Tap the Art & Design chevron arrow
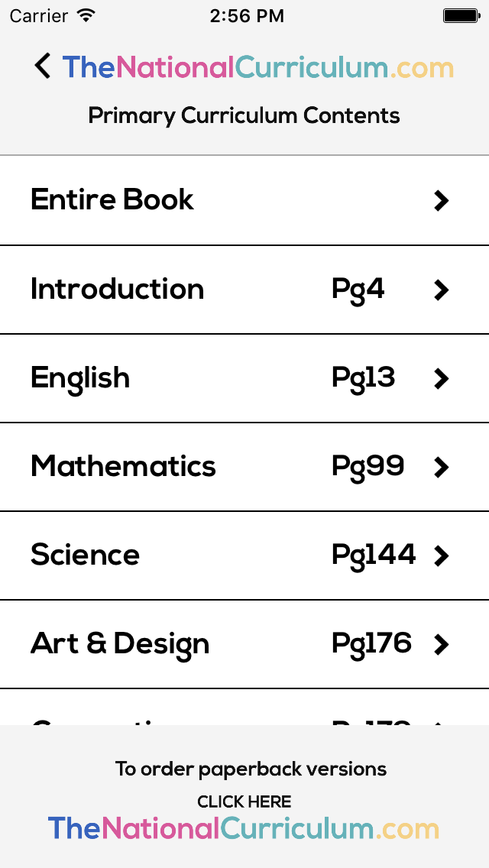The width and height of the screenshot is (489, 868). [442, 644]
